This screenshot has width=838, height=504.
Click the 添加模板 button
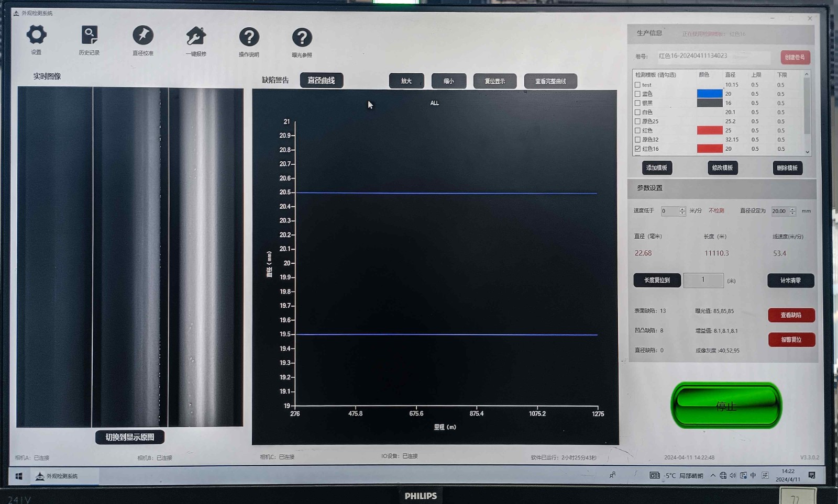click(x=657, y=167)
